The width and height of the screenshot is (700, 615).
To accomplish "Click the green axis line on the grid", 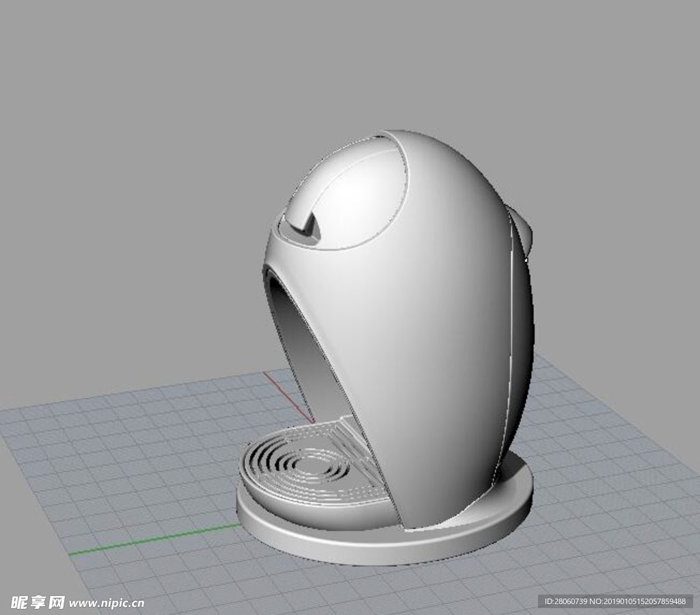I will [154, 540].
